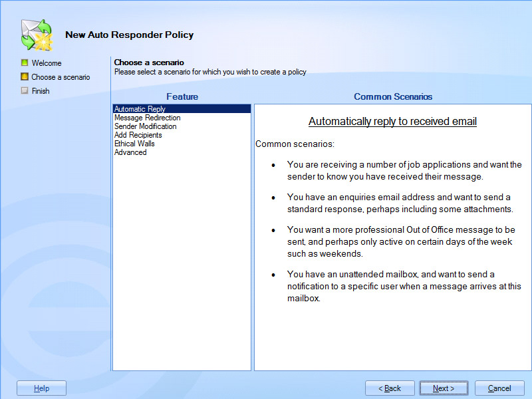Click the 'Common scenarios:' label

point(295,144)
